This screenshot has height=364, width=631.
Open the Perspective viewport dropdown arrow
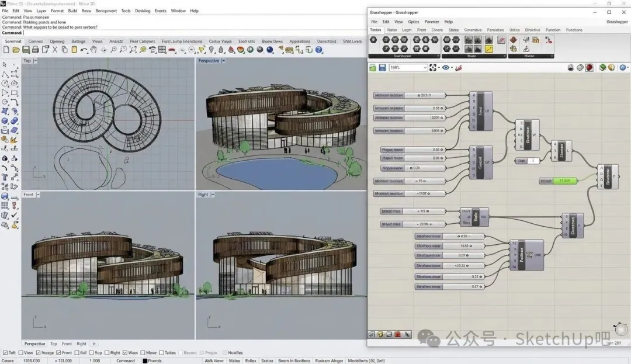click(x=223, y=61)
